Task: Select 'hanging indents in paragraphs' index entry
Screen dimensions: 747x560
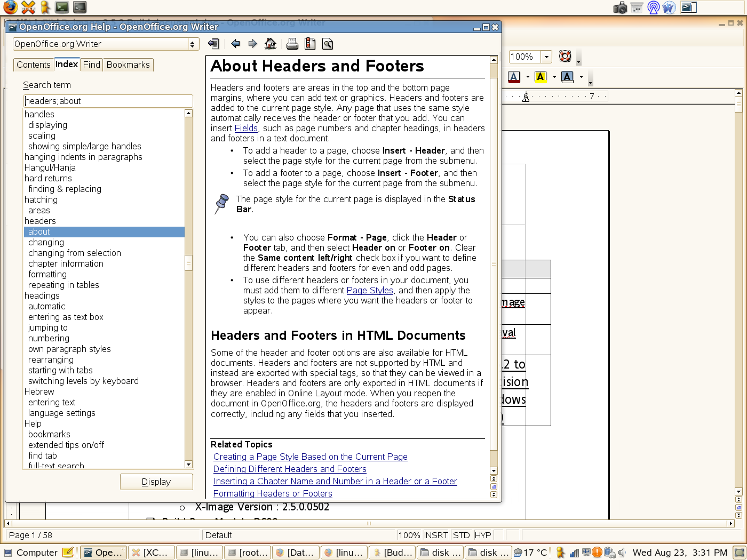Action: (x=83, y=157)
